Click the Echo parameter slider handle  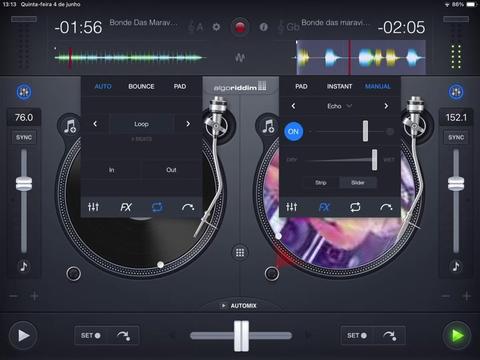(x=365, y=131)
